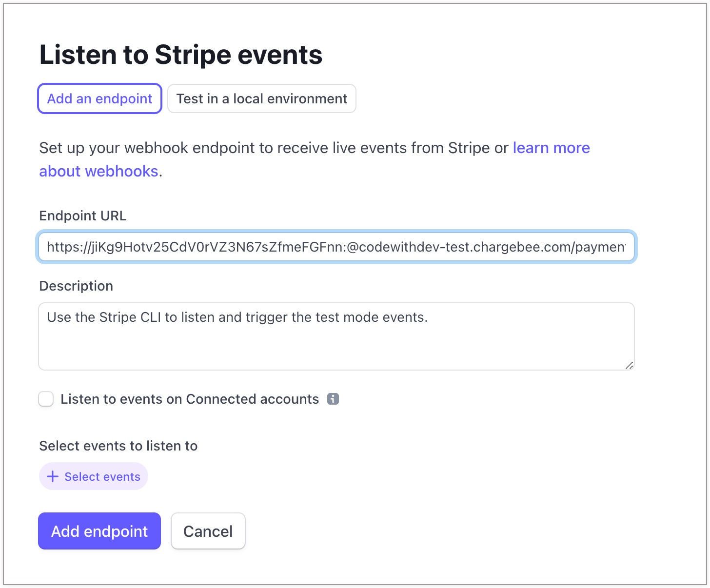Click the 'Endpoint URL' field label
710x588 pixels.
[83, 216]
